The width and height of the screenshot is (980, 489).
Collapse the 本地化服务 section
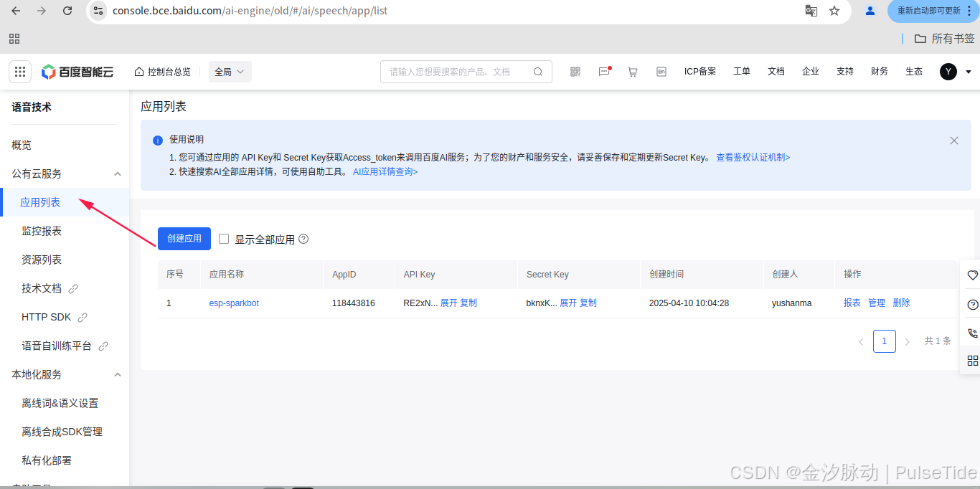point(118,374)
